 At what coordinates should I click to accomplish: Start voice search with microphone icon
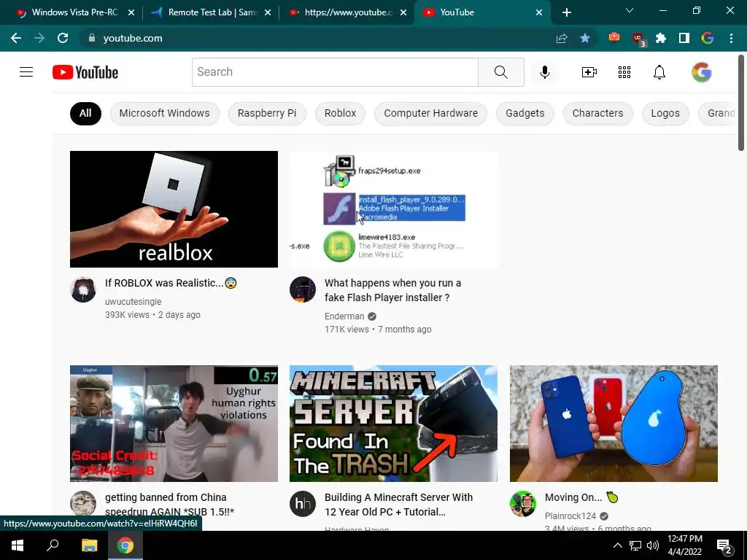(x=544, y=72)
